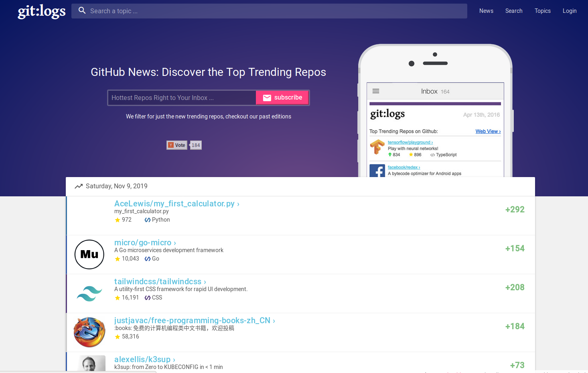This screenshot has width=588, height=373.
Task: Click the tailwindcss wave logo
Action: [x=89, y=294]
